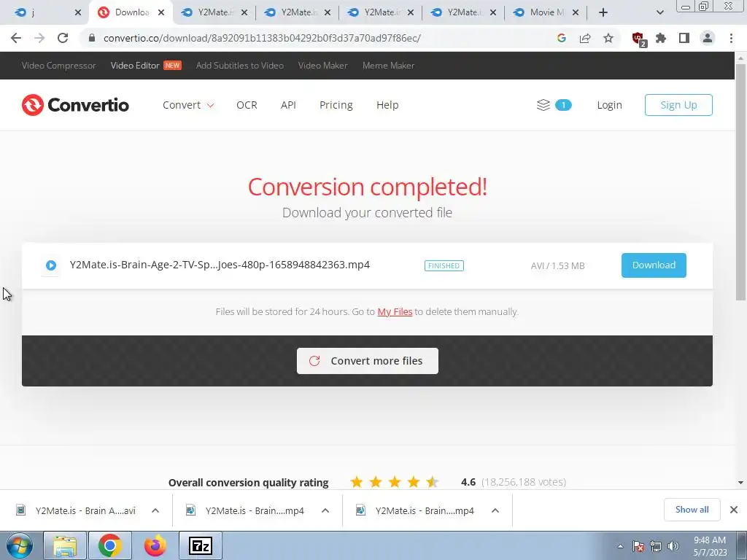Click the page vertical scrollbar thumb
This screenshot has width=747, height=560.
point(740,182)
